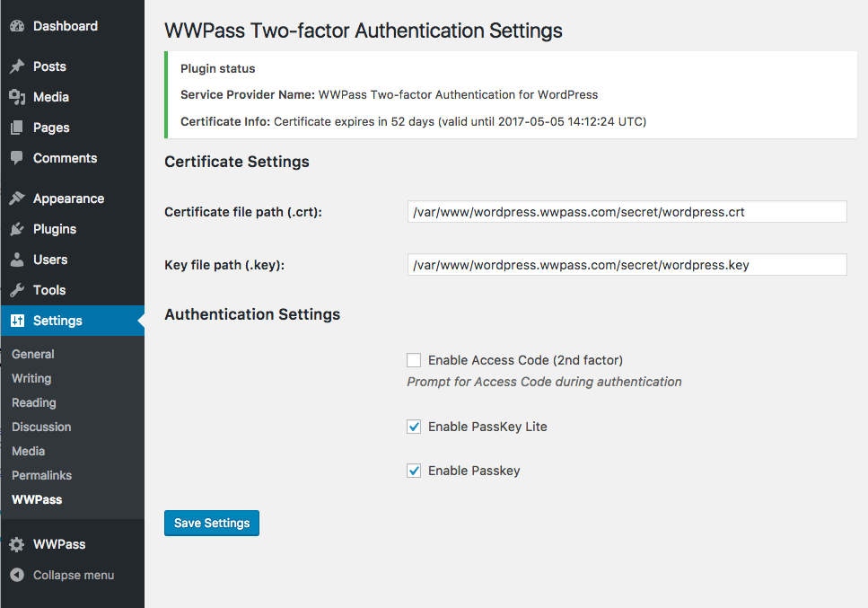The height and width of the screenshot is (608, 868).
Task: Click the Collapse menu arrow icon
Action: click(x=17, y=575)
